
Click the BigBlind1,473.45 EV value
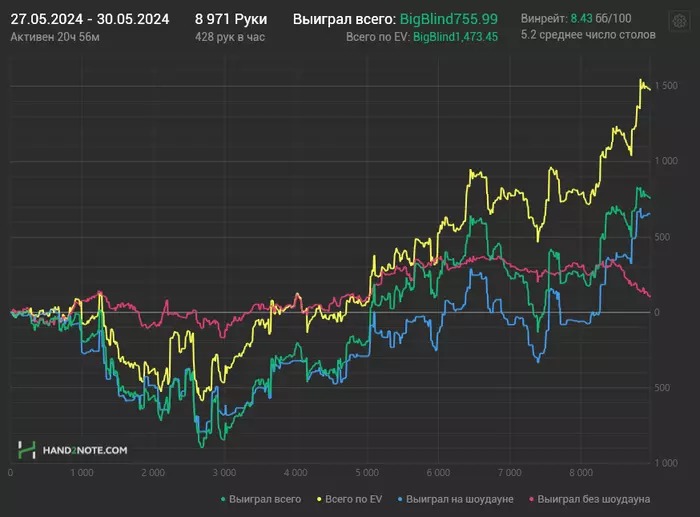coord(455,37)
